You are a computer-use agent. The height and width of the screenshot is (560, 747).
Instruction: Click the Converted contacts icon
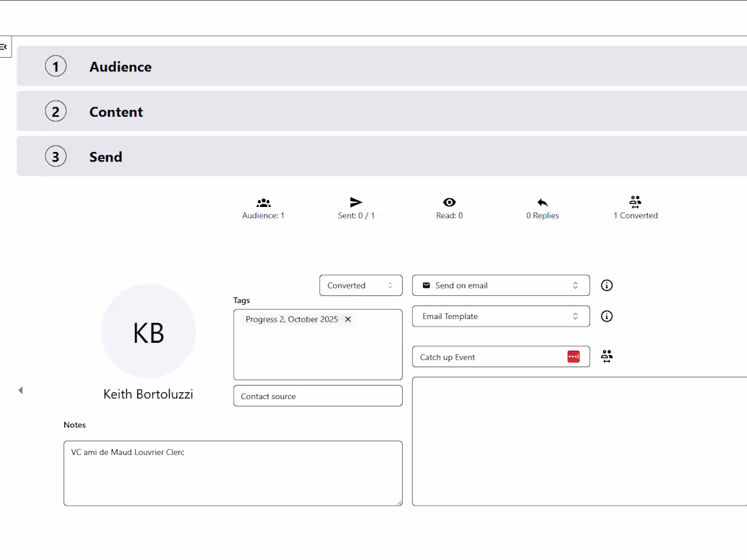(635, 202)
